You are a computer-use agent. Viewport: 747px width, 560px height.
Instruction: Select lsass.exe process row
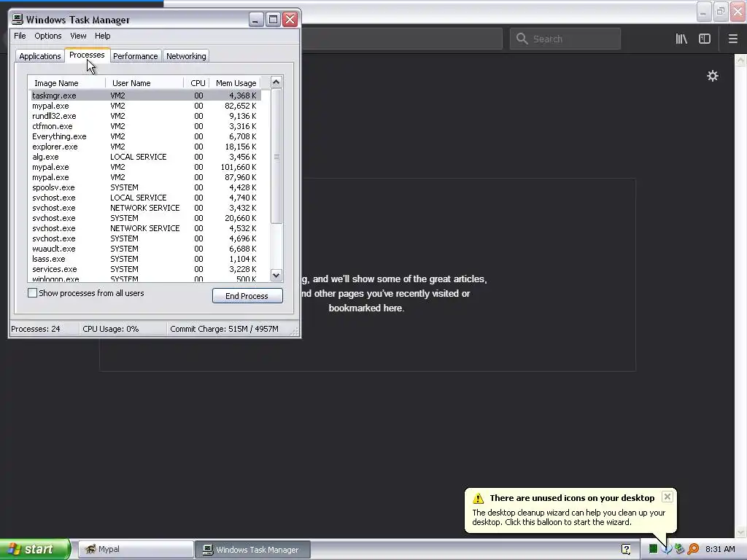[x=146, y=259]
